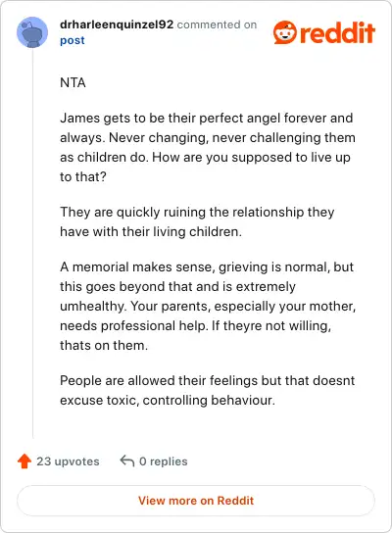Click the Reddit snoo head in logo

click(285, 32)
